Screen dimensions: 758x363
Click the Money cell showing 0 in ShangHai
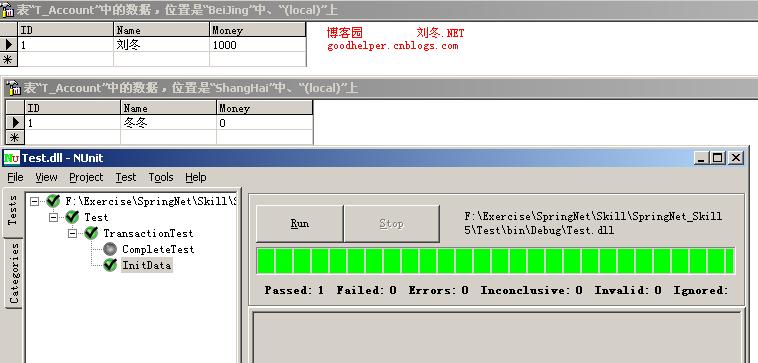pyautogui.click(x=264, y=123)
